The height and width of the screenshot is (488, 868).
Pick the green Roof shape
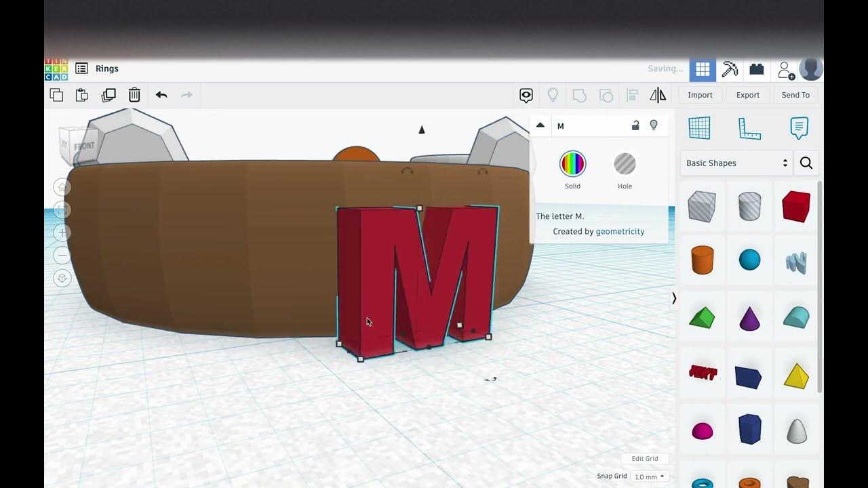coord(702,317)
